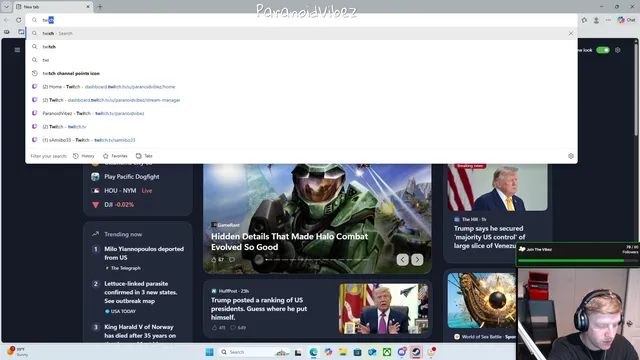Screen dimensions: 640x360
Task: Open File Explorer from the taskbar
Action: [343, 352]
